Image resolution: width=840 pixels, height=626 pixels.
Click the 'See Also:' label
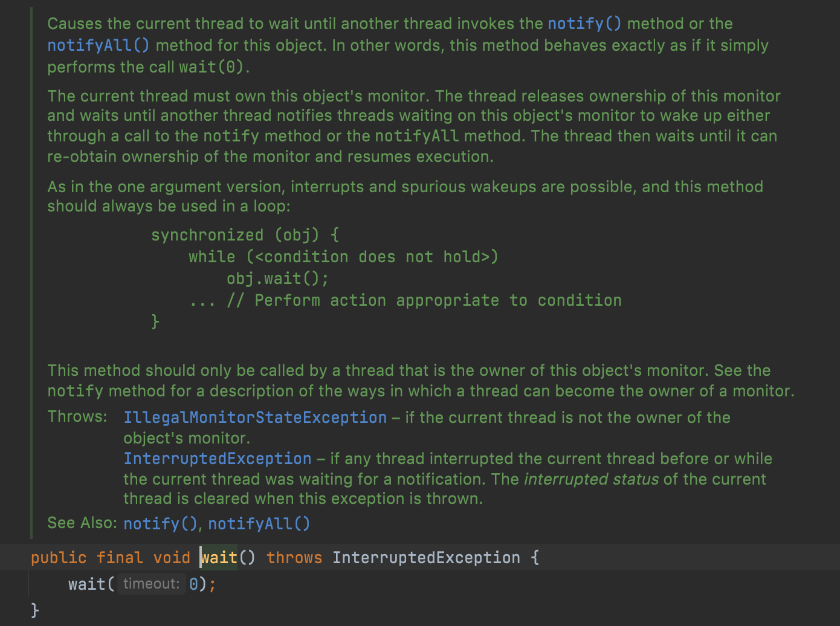[x=82, y=523]
